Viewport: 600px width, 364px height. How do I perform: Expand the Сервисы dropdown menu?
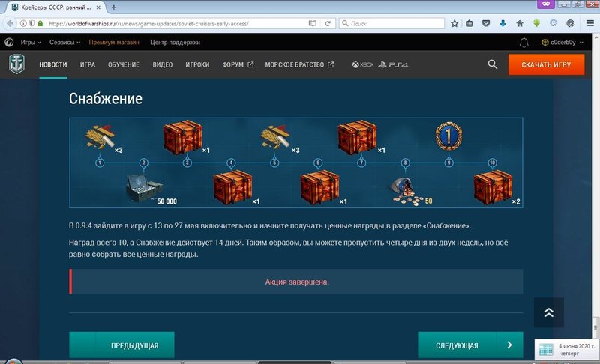(64, 43)
